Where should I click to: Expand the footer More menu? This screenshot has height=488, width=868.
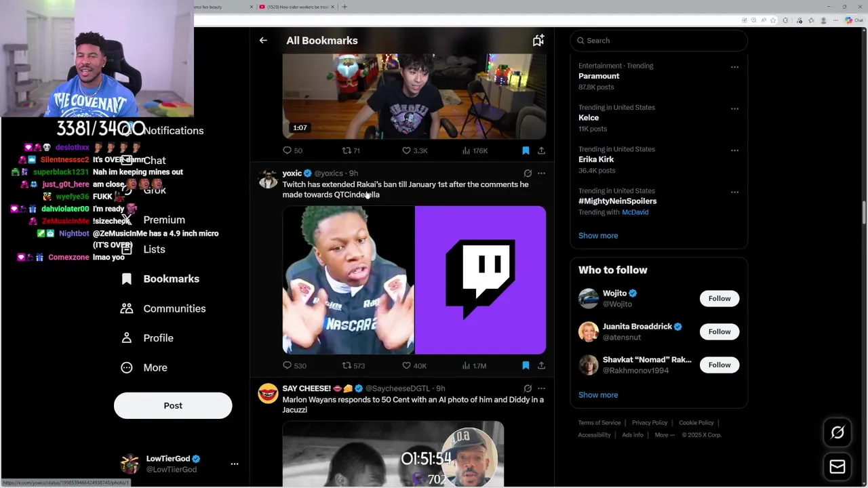(665, 435)
